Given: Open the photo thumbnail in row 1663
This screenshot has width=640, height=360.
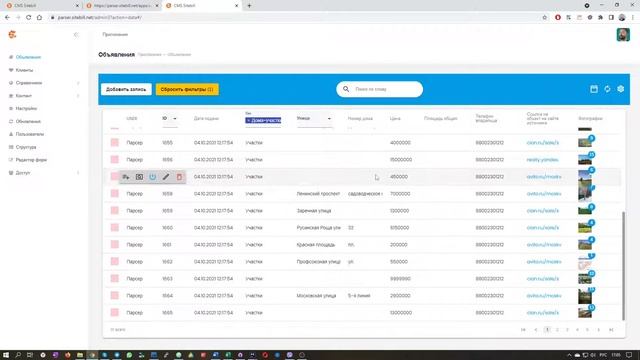Looking at the screenshot, I should (x=585, y=279).
